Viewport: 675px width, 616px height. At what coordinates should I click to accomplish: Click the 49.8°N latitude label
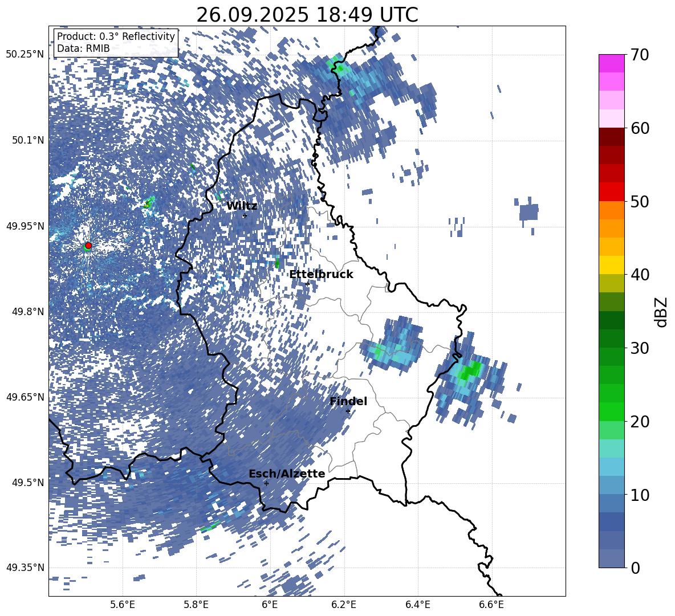pyautogui.click(x=27, y=312)
